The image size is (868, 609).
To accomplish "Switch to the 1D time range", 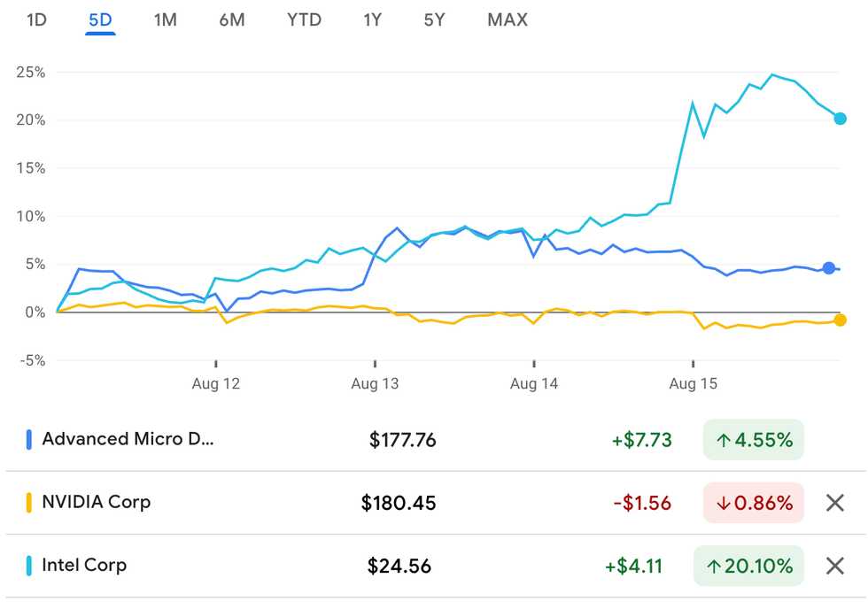I will [36, 19].
